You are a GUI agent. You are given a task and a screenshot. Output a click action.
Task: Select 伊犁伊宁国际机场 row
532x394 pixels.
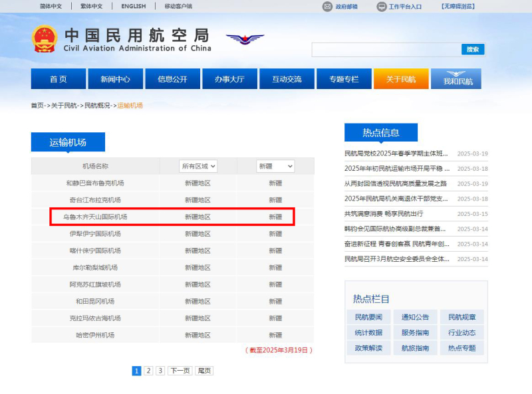click(172, 234)
